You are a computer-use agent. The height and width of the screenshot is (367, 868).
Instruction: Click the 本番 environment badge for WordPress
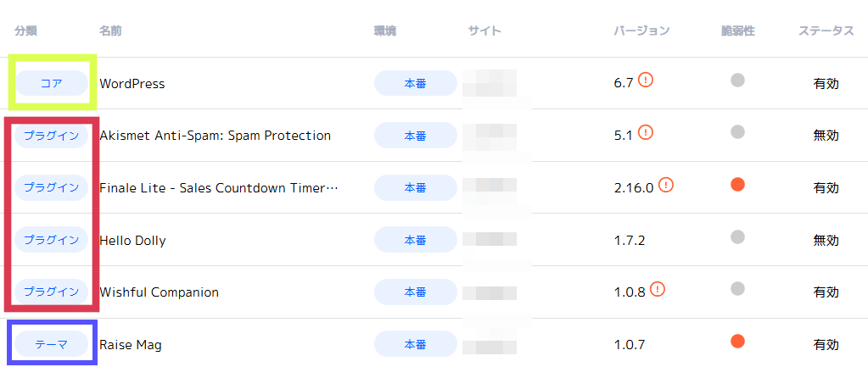415,83
